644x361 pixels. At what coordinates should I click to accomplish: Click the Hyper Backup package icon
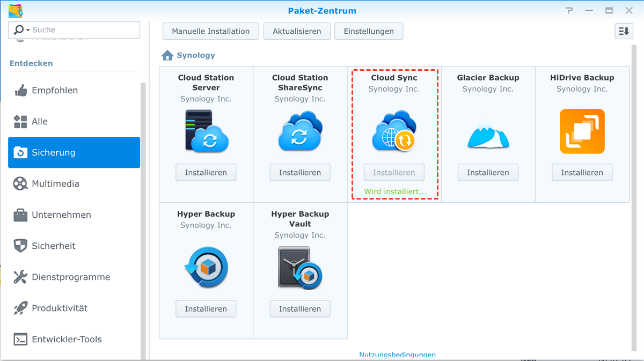[206, 267]
